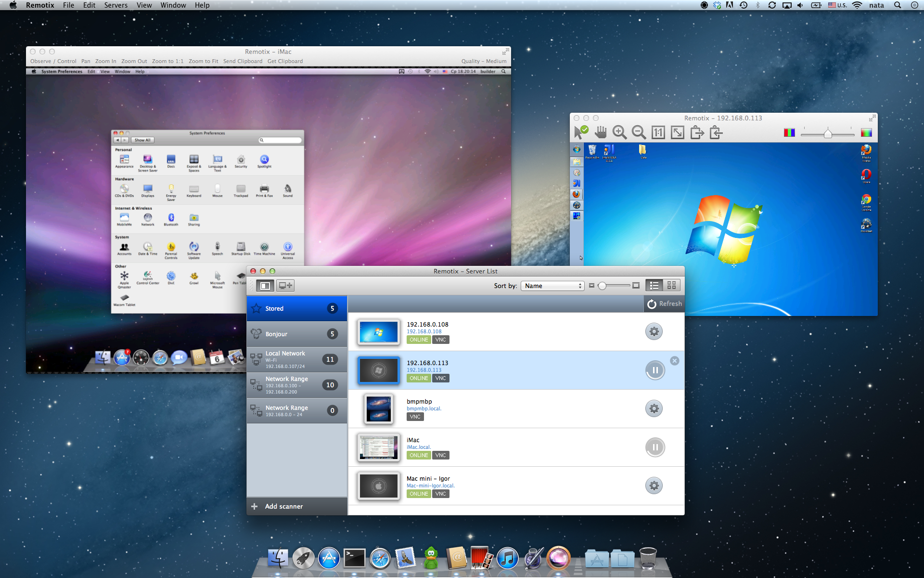Open Launchpad rocket icon in the Dock
Image resolution: width=924 pixels, height=578 pixels.
(x=304, y=558)
